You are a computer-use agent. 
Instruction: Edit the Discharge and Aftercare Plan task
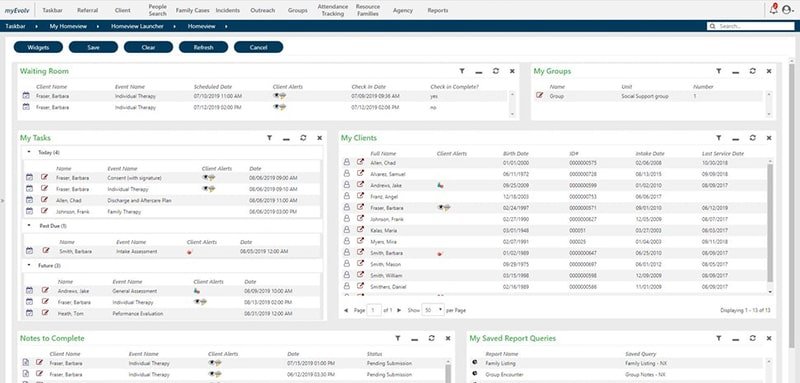(x=44, y=200)
